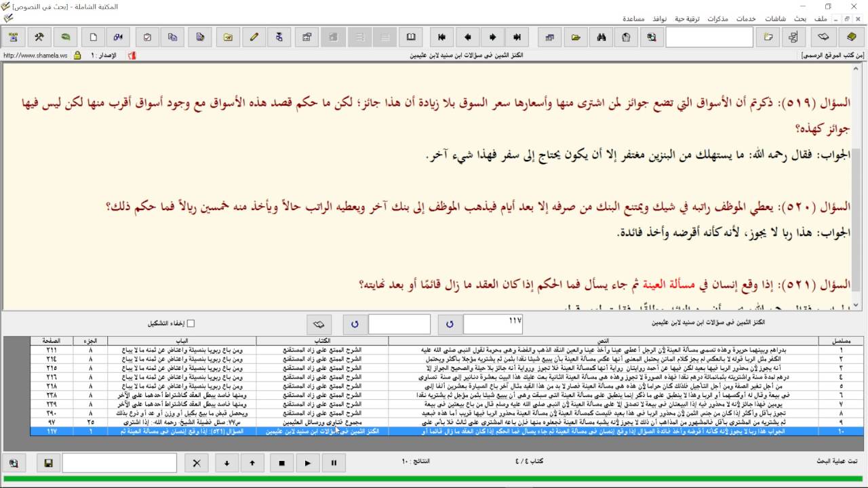Move down with the down-arrow button

(x=227, y=463)
